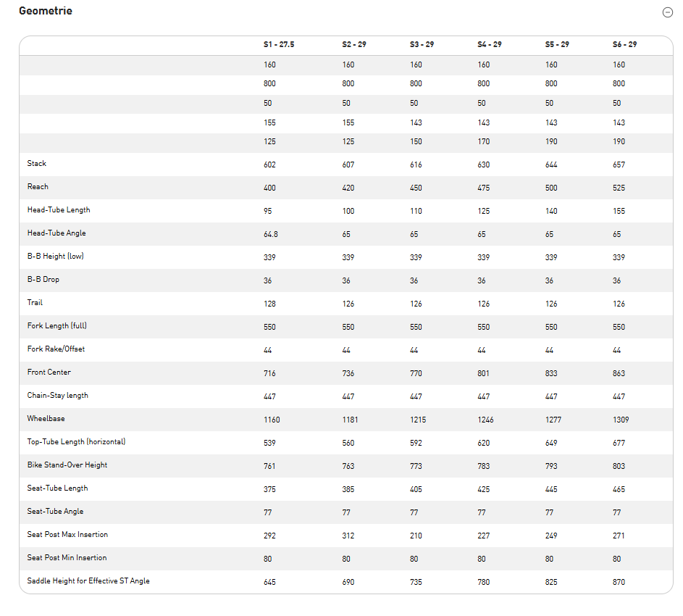Click the B-B Height (low) label
Viewport: 683px width, 616px height.
56,257
